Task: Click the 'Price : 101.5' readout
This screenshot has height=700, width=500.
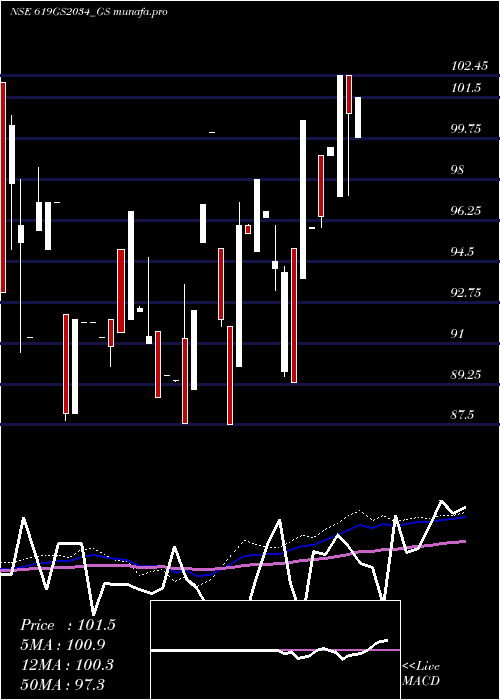Action: (68, 625)
